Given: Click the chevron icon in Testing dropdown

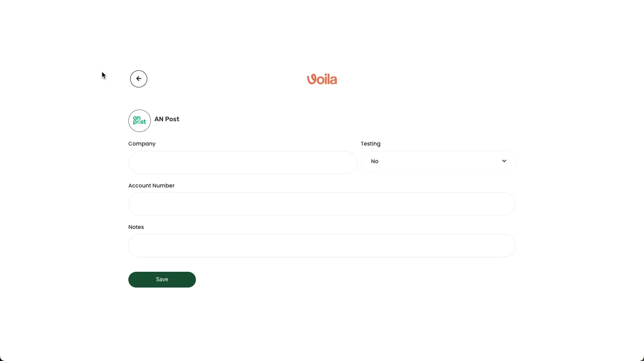Looking at the screenshot, I should [x=504, y=161].
